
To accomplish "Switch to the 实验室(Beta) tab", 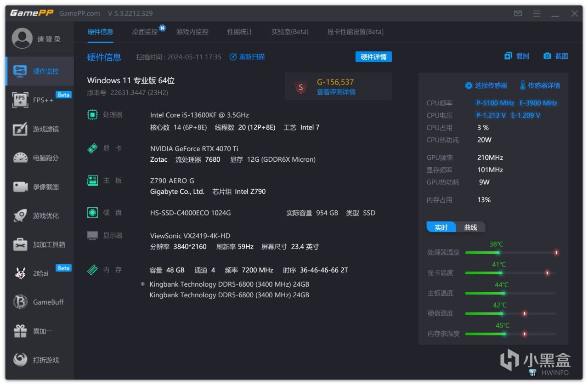I will click(x=290, y=32).
